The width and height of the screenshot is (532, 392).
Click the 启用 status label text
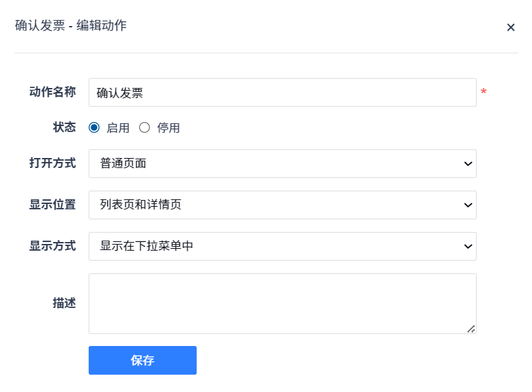tap(118, 128)
